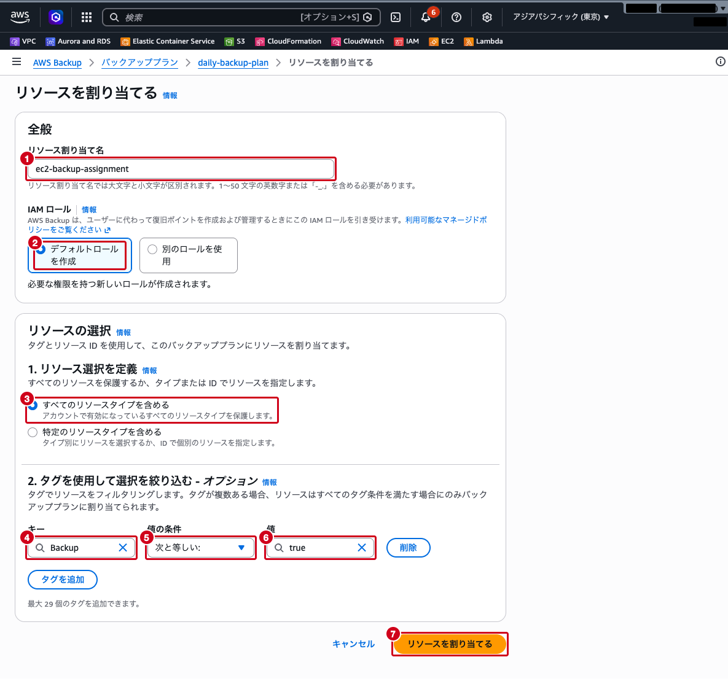
Task: Click the タグを追加 button
Action: (63, 580)
